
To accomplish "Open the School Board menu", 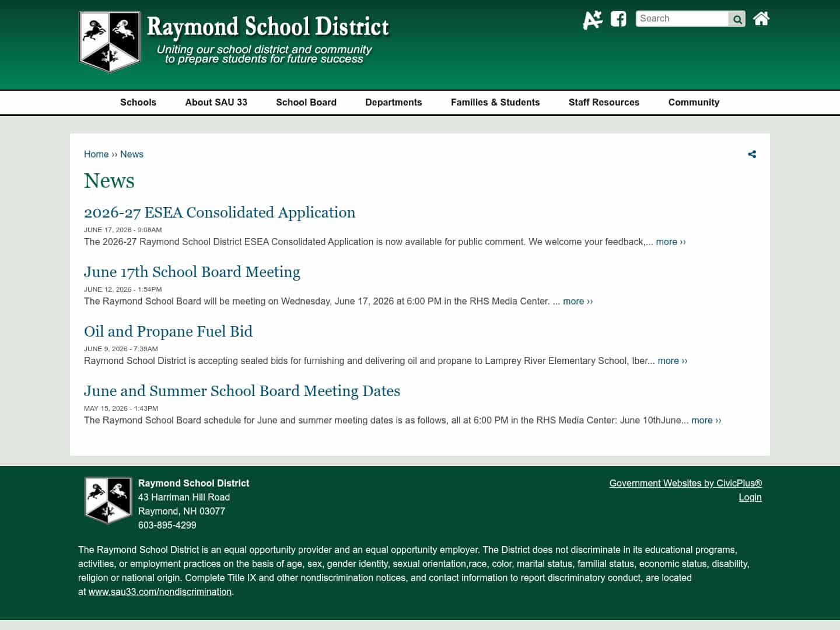I will tap(306, 102).
